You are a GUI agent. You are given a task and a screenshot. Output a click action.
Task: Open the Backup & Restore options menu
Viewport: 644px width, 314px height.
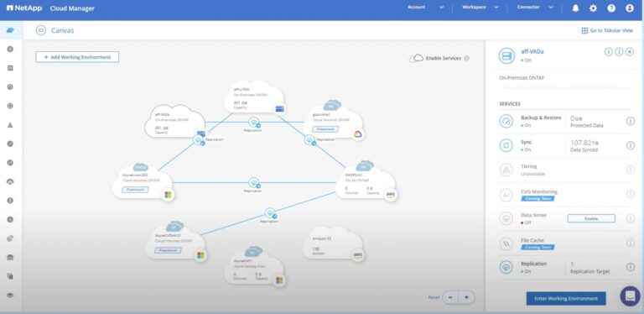pos(631,121)
